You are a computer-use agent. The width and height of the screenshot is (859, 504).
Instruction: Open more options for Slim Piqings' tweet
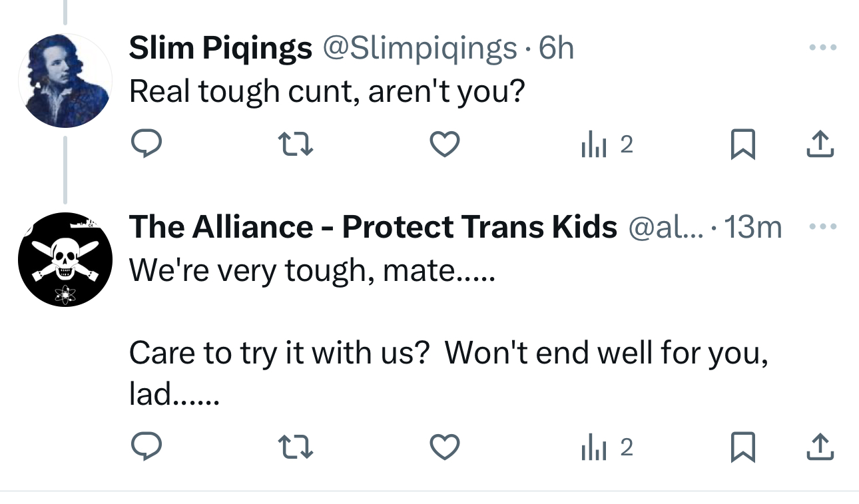[x=822, y=48]
